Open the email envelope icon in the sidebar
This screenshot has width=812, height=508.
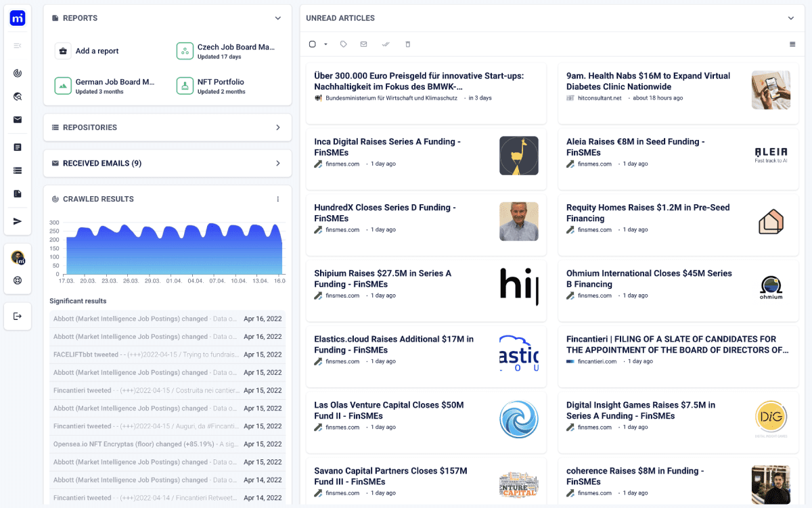pos(18,120)
